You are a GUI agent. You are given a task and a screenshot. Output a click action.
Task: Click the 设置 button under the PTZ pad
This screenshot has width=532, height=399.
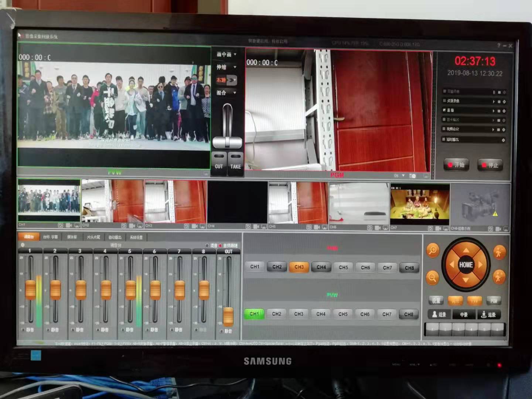coord(436,301)
